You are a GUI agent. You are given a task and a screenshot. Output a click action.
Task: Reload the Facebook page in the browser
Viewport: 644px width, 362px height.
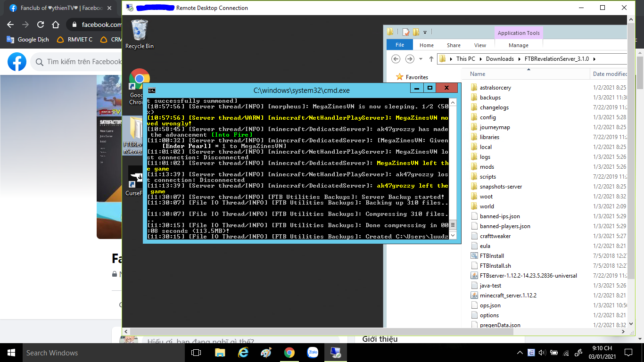41,25
